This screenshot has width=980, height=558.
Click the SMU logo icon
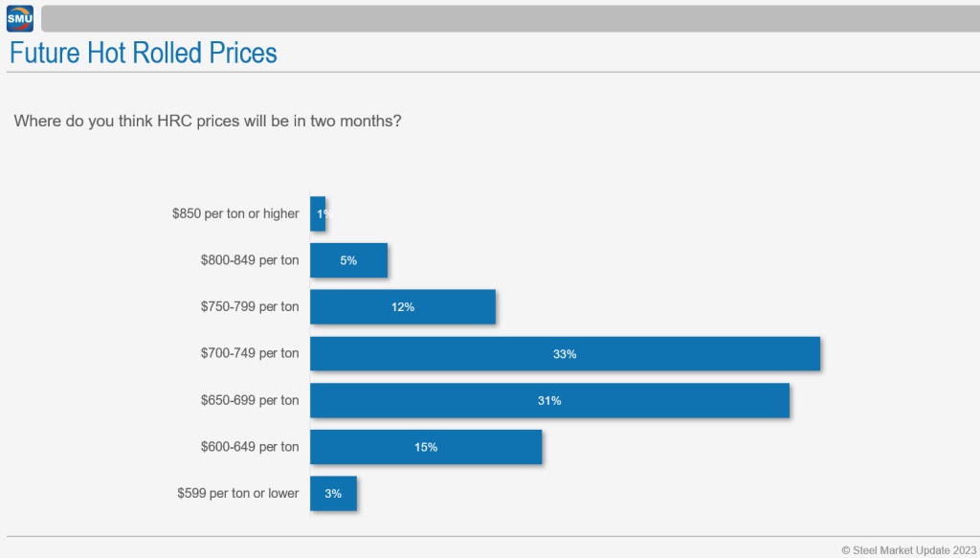click(x=19, y=18)
